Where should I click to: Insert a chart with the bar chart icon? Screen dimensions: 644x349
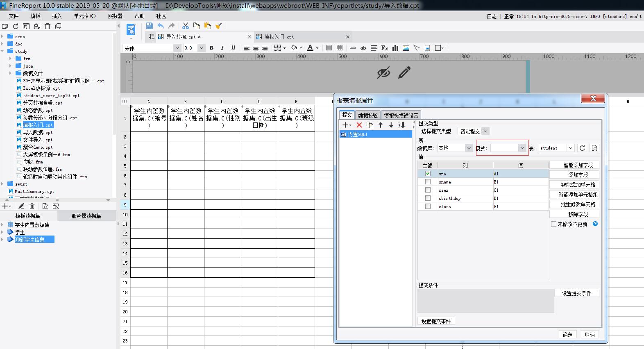coord(395,48)
